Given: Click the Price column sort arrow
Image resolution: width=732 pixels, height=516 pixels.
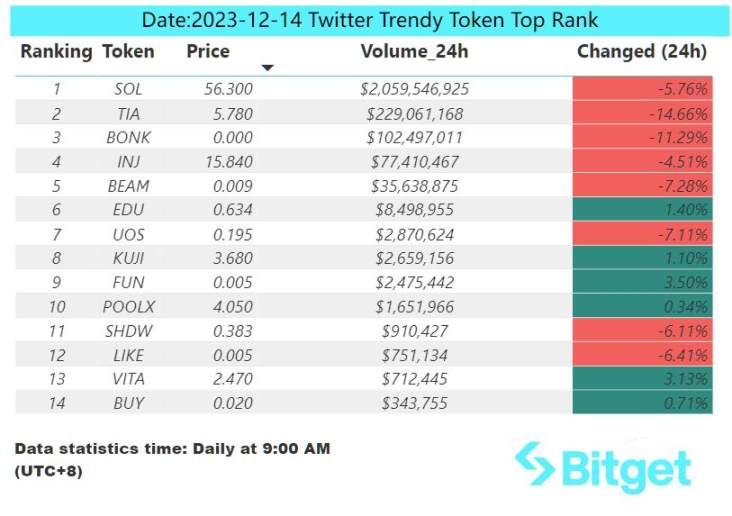Looking at the screenshot, I should pos(267,68).
